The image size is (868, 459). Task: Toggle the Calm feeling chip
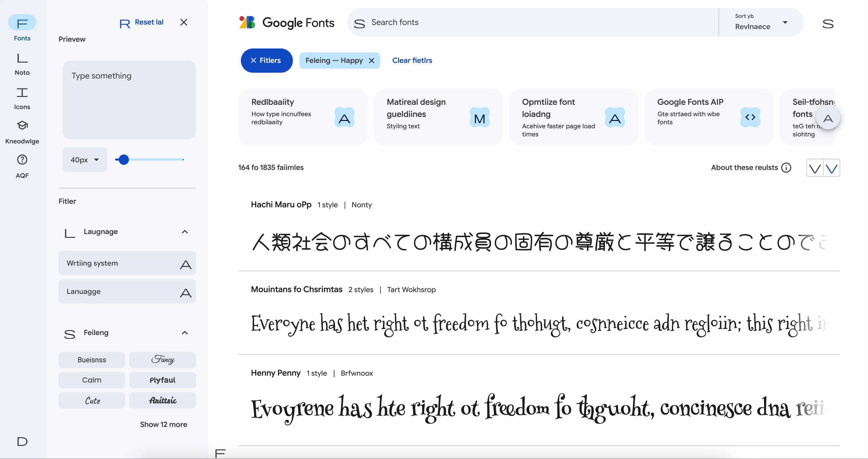(92, 380)
